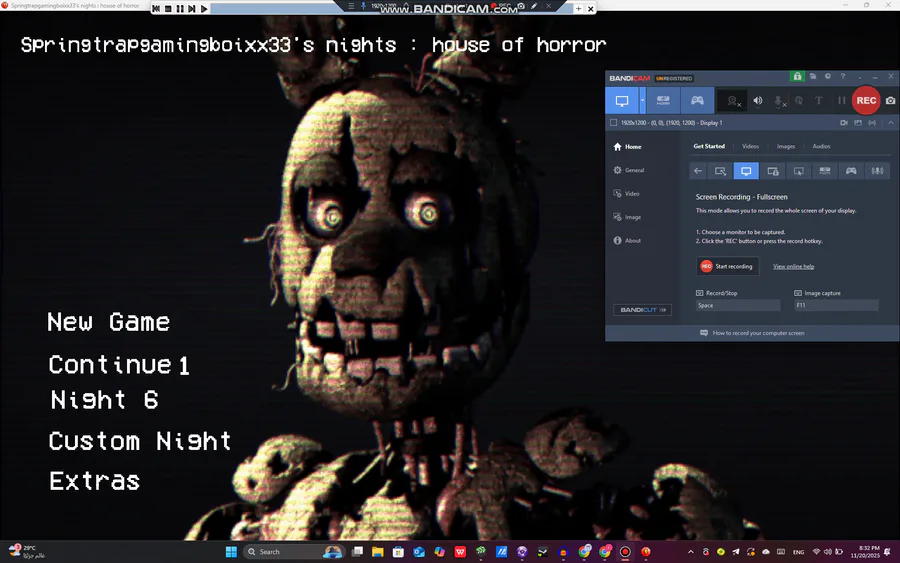
Task: Select game recording mode gamepad icon
Action: (x=697, y=100)
